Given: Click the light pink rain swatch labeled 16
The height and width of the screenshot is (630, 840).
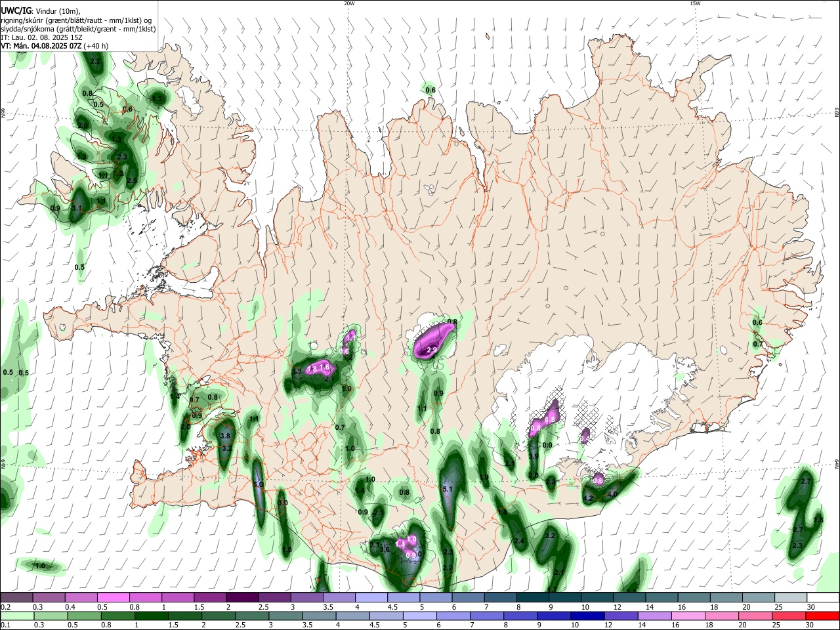Looking at the screenshot, I should click(688, 616).
